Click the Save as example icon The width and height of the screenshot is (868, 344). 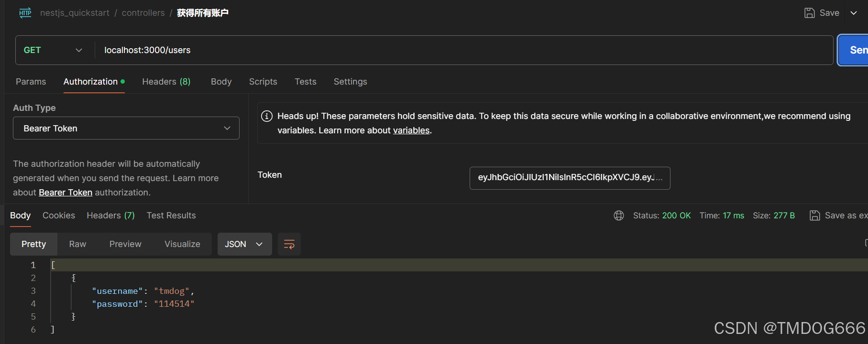[814, 215]
